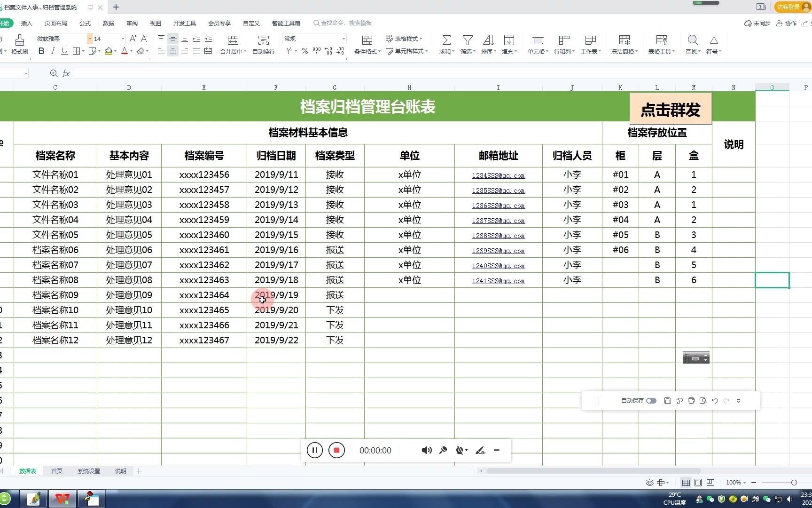Click the horizontal scrollbar at bottom
Image resolution: width=812 pixels, height=508 pixels.
pyautogui.click(x=594, y=471)
